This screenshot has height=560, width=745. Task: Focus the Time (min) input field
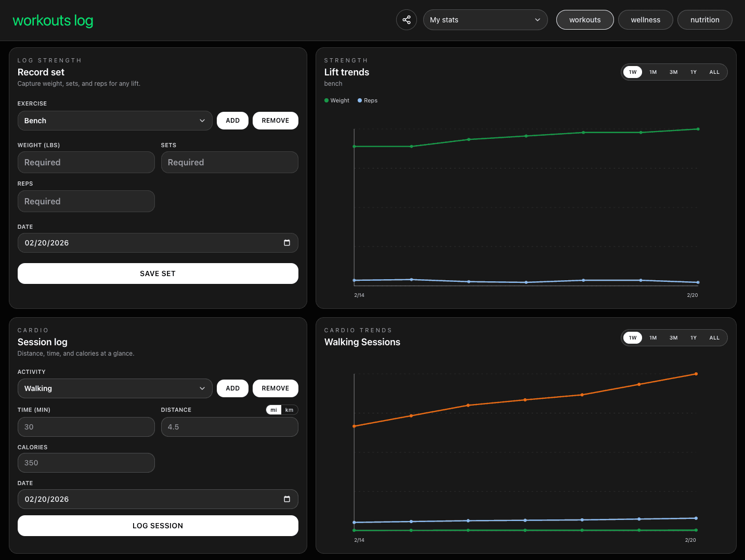pos(86,427)
